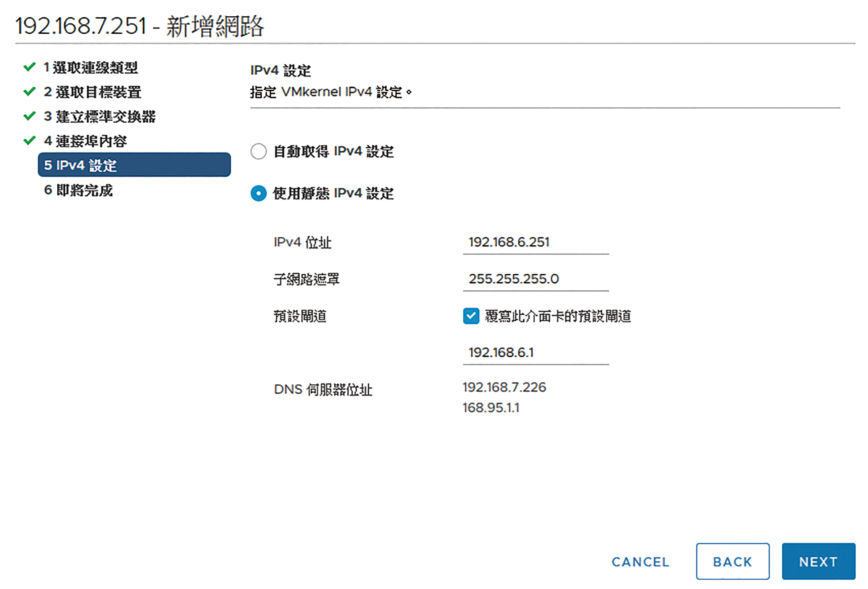Click the 預設閘道 label

(300, 316)
